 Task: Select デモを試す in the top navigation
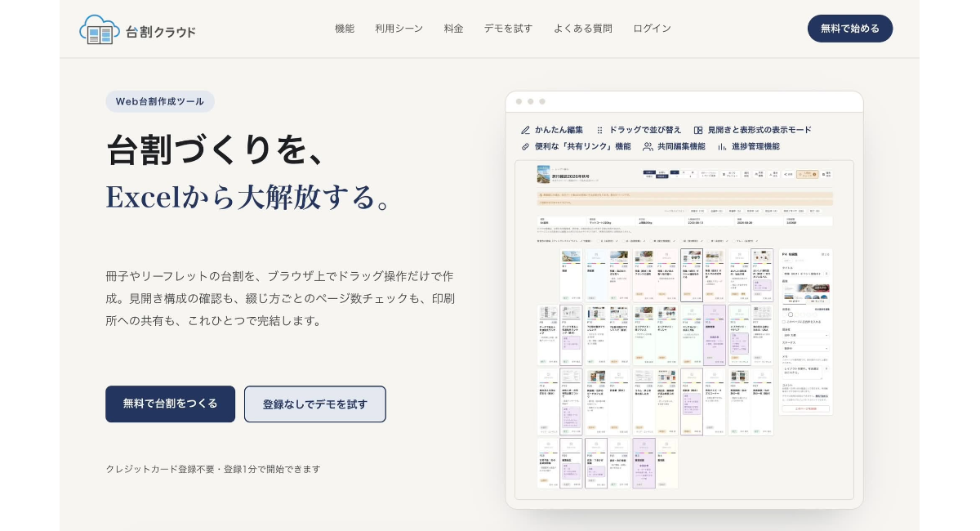[x=508, y=29]
